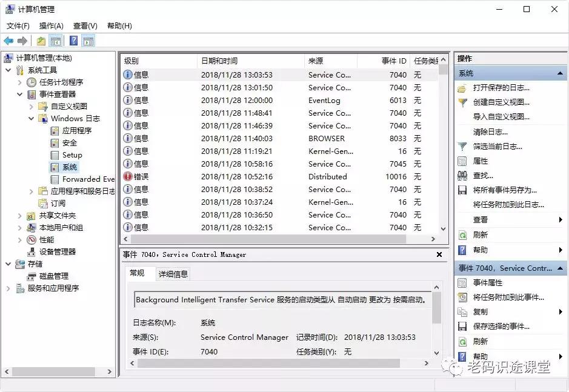Image resolution: width=569 pixels, height=392 pixels.
Task: Click the 事件 ID column header
Action: click(x=391, y=61)
